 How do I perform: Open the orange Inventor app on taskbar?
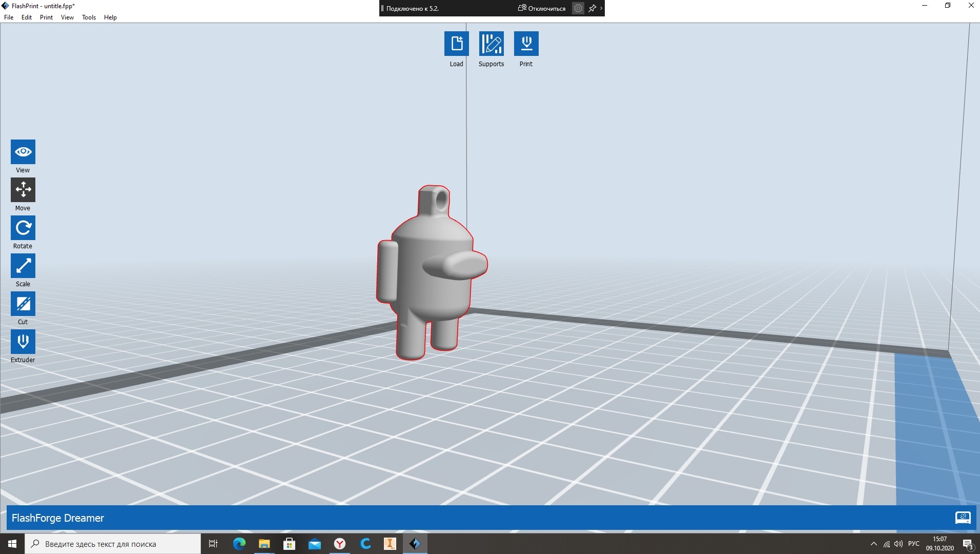390,544
